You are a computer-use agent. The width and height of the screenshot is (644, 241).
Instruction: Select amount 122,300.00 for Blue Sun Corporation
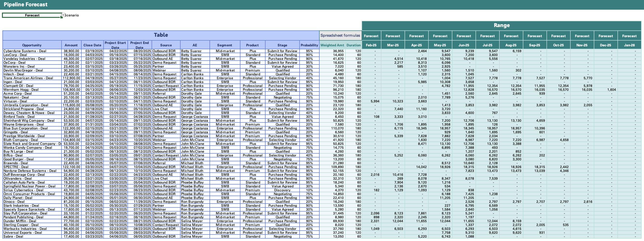pos(71,128)
